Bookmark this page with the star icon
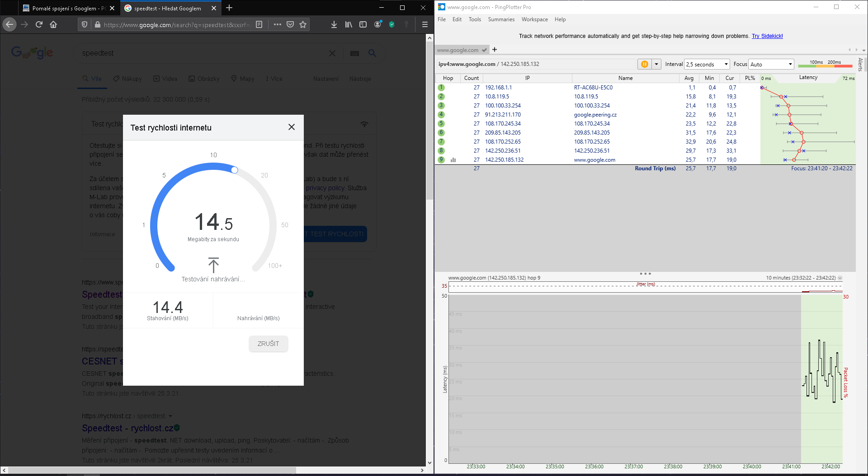Image resolution: width=868 pixels, height=476 pixels. (303, 24)
